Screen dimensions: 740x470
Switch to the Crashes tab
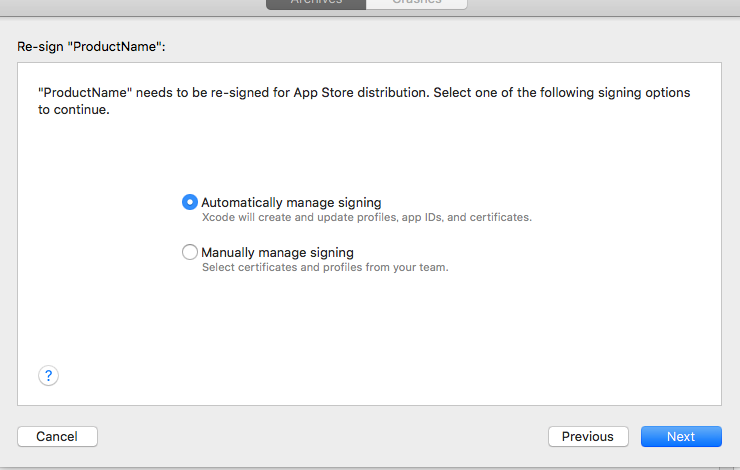tap(417, 3)
